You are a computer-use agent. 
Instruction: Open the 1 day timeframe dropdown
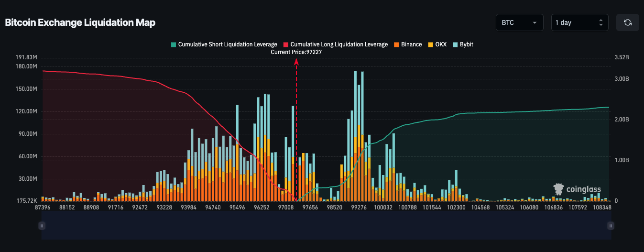[x=579, y=22]
